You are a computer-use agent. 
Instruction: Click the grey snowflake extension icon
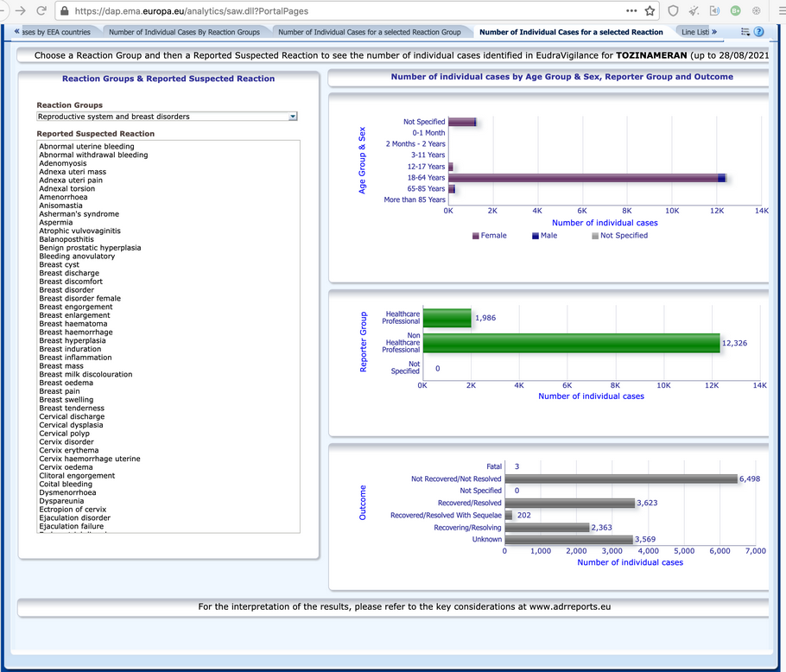click(757, 10)
